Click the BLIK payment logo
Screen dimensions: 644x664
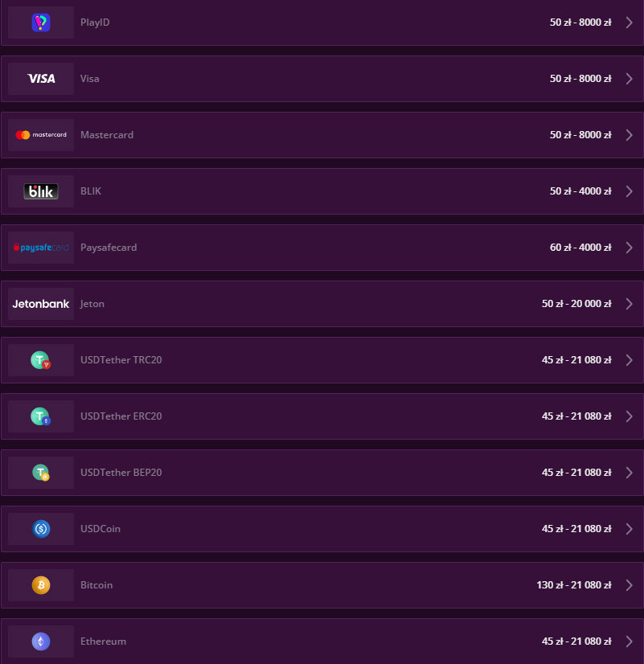[x=41, y=191]
